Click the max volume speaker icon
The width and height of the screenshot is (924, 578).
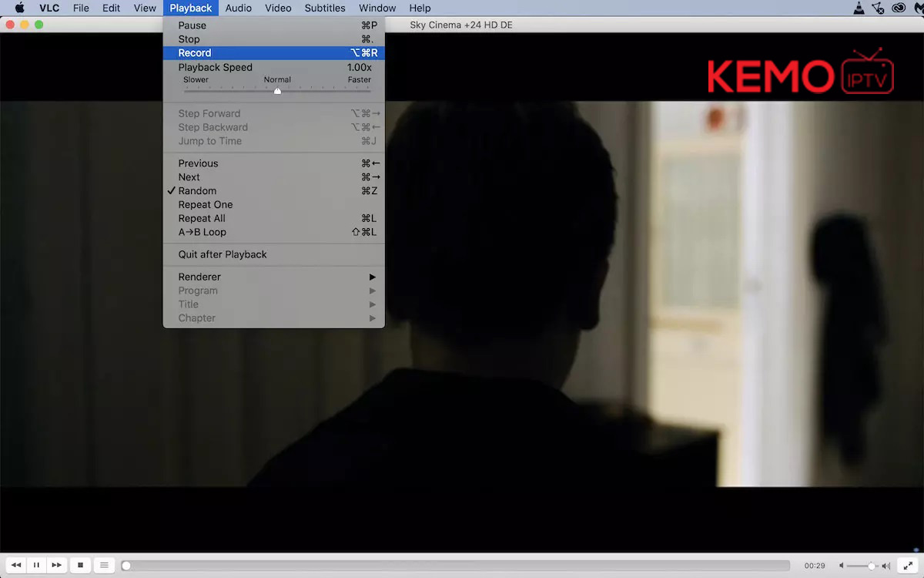tap(885, 566)
